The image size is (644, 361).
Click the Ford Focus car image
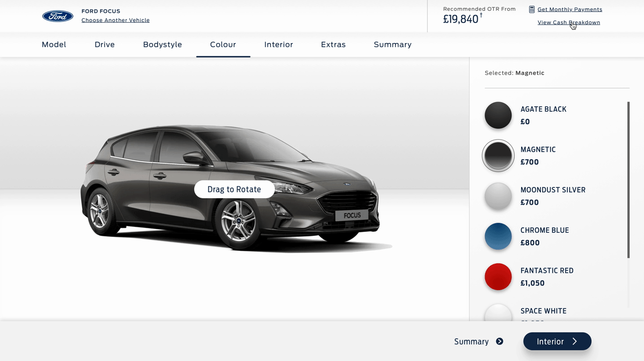tap(231, 188)
